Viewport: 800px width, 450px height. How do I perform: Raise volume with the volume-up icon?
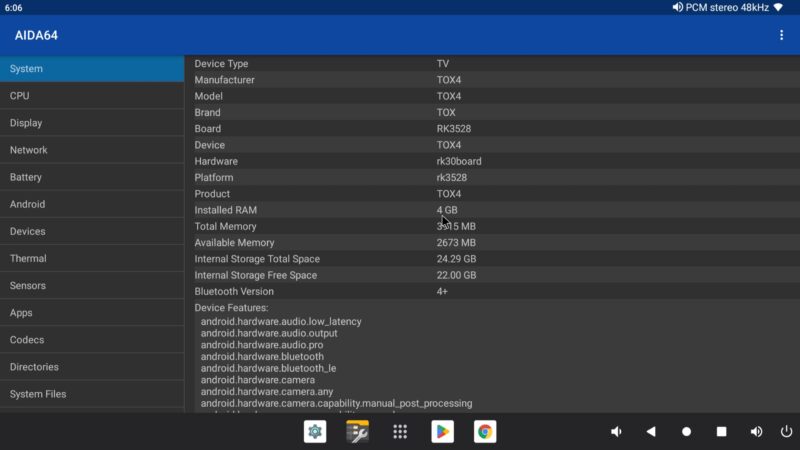click(757, 432)
